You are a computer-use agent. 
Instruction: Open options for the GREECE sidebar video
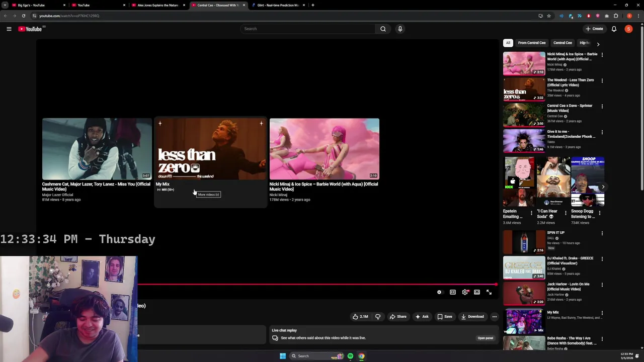pyautogui.click(x=602, y=259)
